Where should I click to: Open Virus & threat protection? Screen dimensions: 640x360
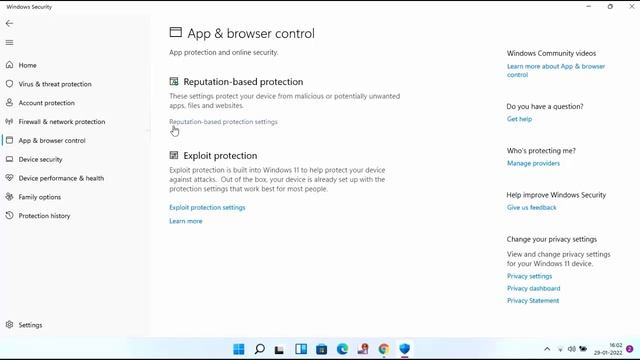click(55, 84)
